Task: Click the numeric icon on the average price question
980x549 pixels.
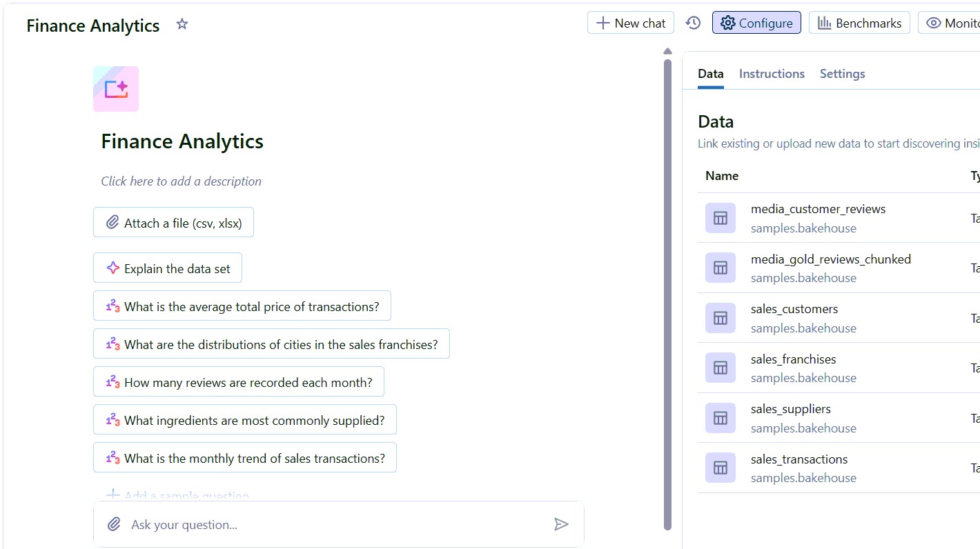Action: pyautogui.click(x=112, y=306)
